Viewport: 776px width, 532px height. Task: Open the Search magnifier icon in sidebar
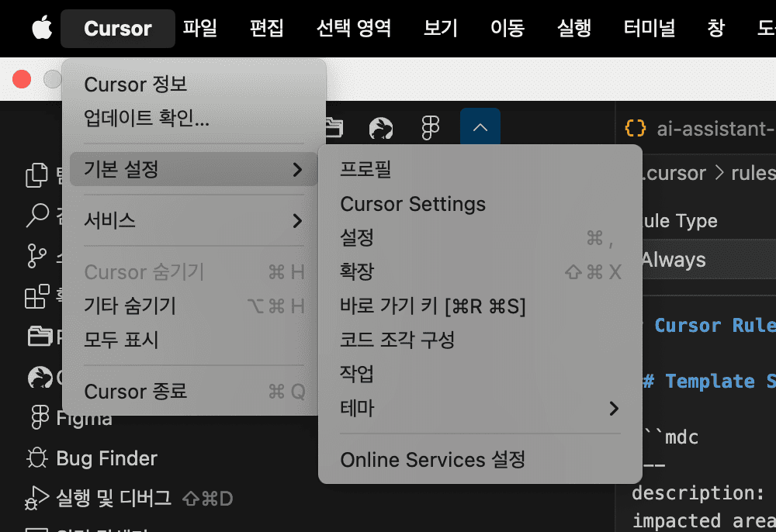coord(37,215)
